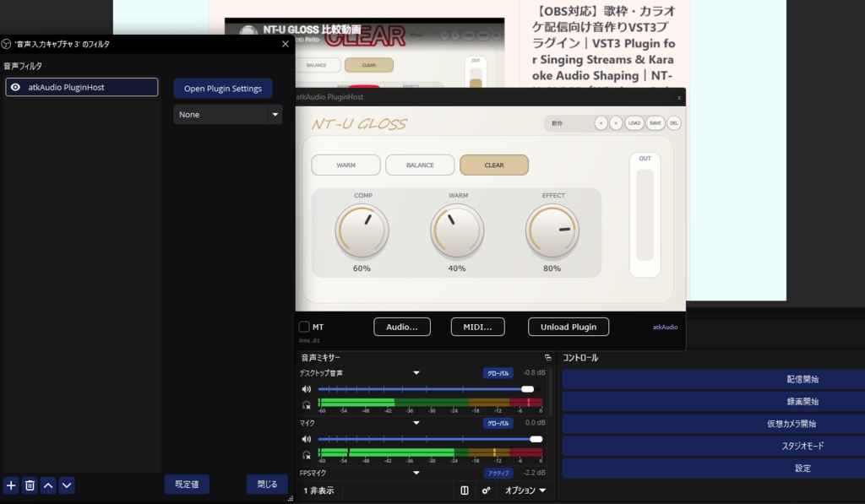Click the 既定値 defaults button

[187, 484]
